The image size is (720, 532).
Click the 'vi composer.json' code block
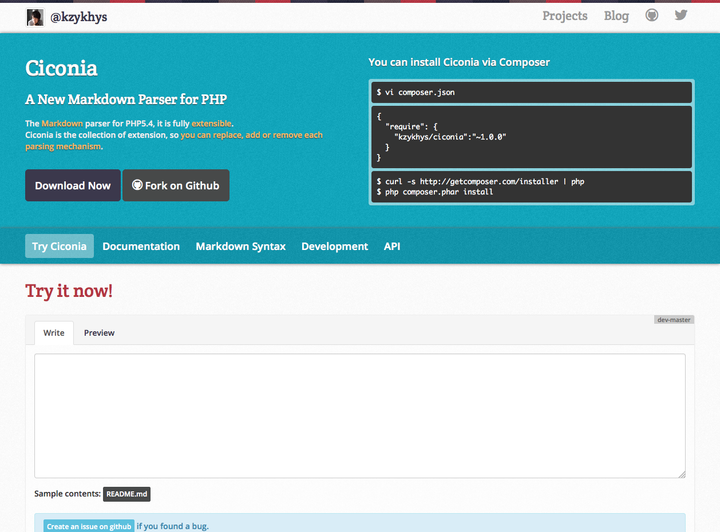(x=532, y=92)
